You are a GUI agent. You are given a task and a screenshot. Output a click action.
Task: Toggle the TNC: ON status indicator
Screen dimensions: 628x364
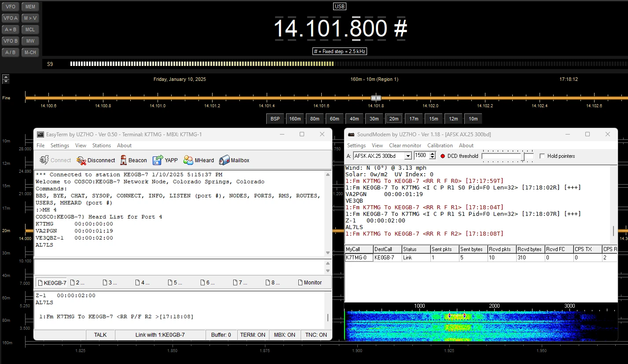click(x=316, y=335)
